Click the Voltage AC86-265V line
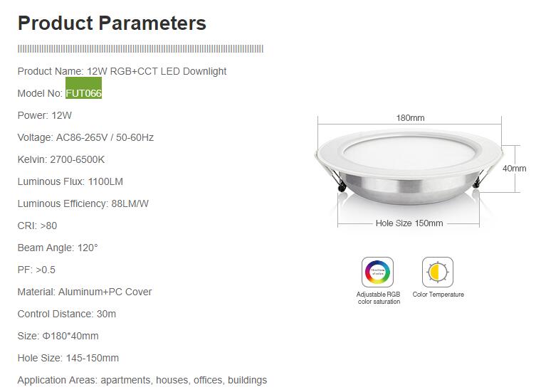536x392 pixels. pyautogui.click(x=85, y=137)
